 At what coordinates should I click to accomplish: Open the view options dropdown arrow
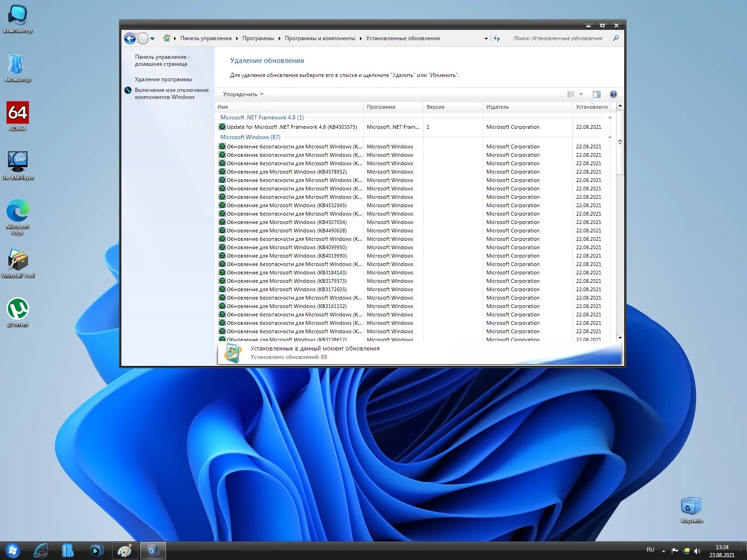(x=581, y=94)
